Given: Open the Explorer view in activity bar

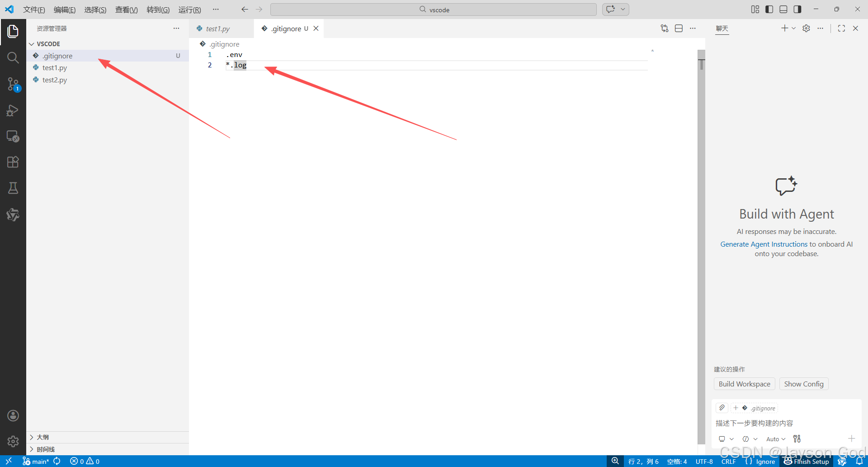Looking at the screenshot, I should pyautogui.click(x=13, y=32).
